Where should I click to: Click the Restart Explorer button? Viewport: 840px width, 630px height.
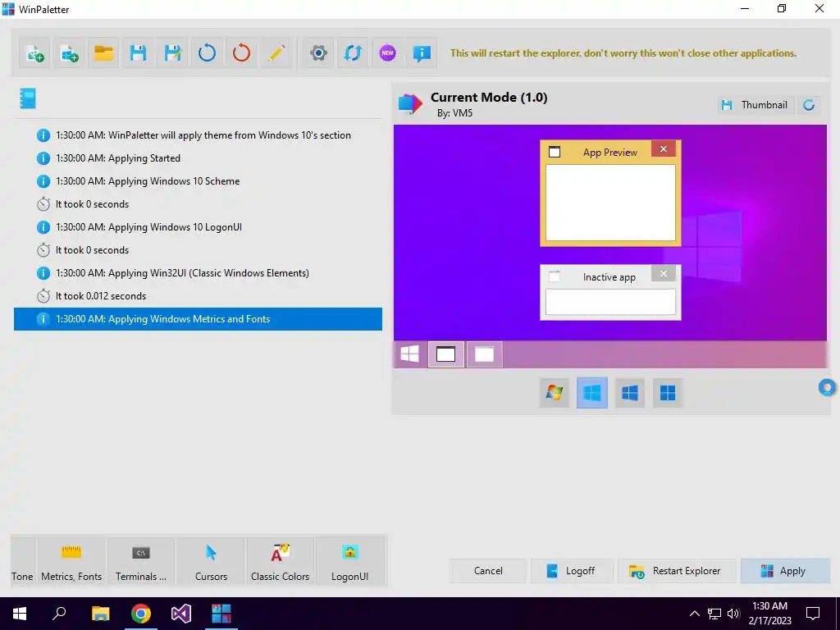677,571
